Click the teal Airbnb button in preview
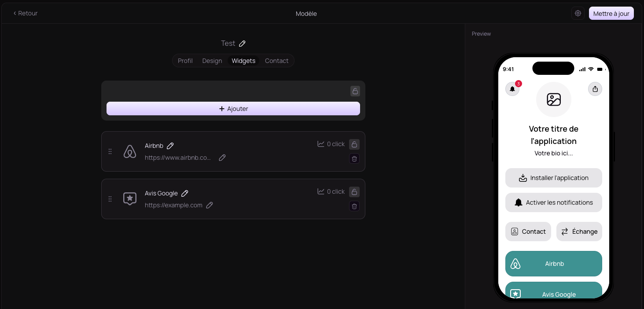This screenshot has width=644, height=309. coord(554,264)
